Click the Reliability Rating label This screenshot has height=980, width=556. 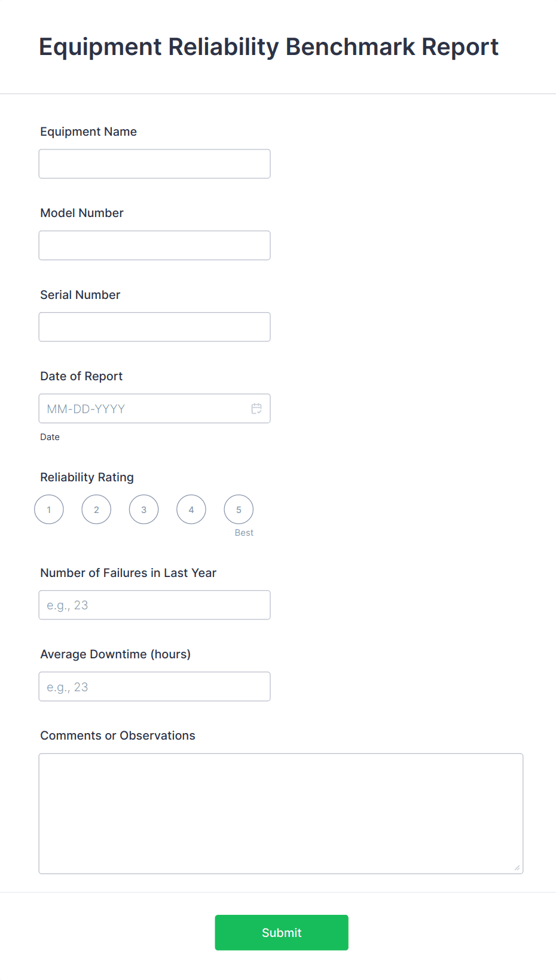87,477
